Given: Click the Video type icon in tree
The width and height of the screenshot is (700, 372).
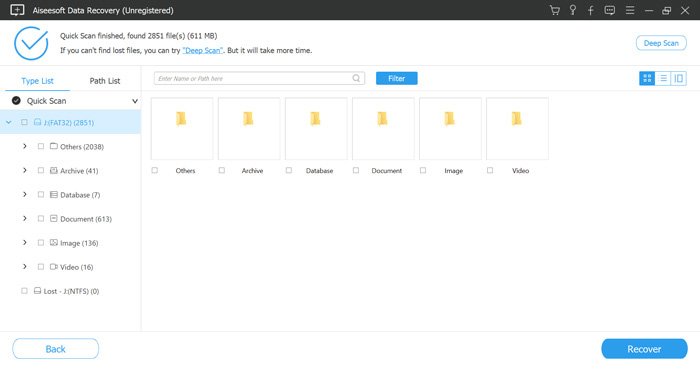Looking at the screenshot, I should point(54,267).
